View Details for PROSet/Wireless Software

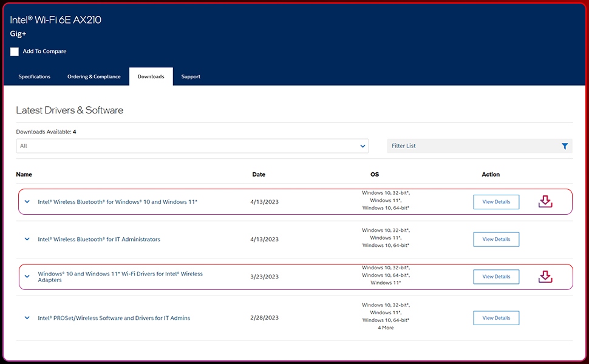click(496, 318)
